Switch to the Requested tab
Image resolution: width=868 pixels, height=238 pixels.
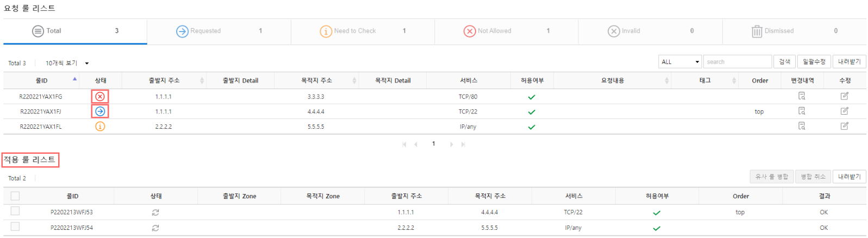[219, 32]
